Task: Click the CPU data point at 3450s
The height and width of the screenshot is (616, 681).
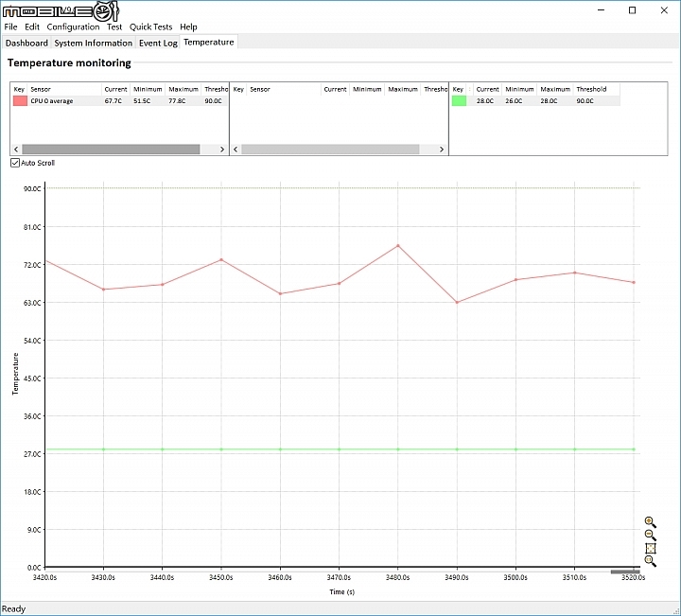Action: tap(221, 260)
